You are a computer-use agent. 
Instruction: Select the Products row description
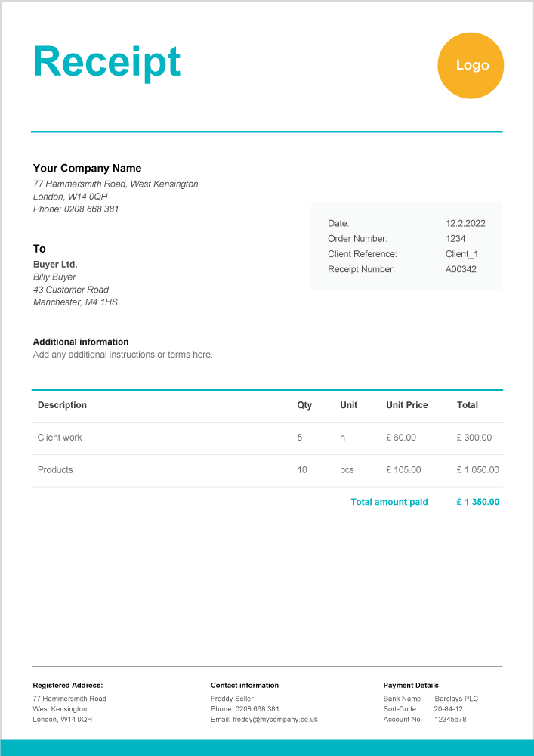55,470
